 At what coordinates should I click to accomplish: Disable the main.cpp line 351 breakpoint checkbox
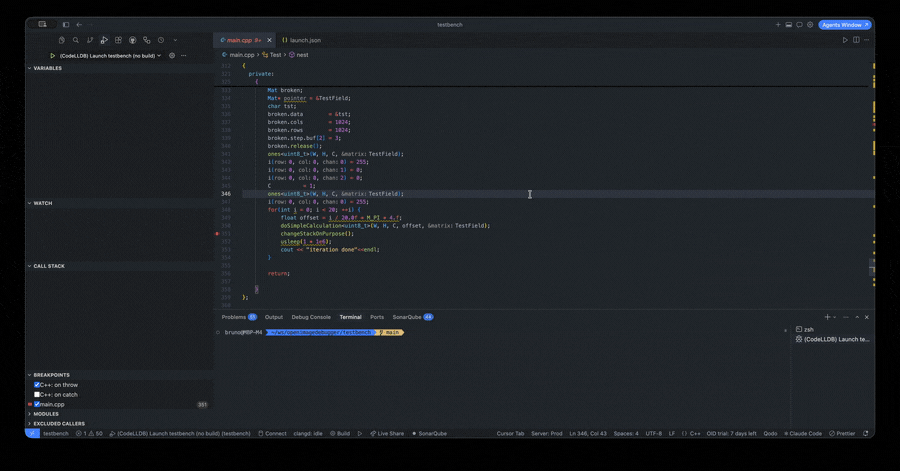(37, 404)
